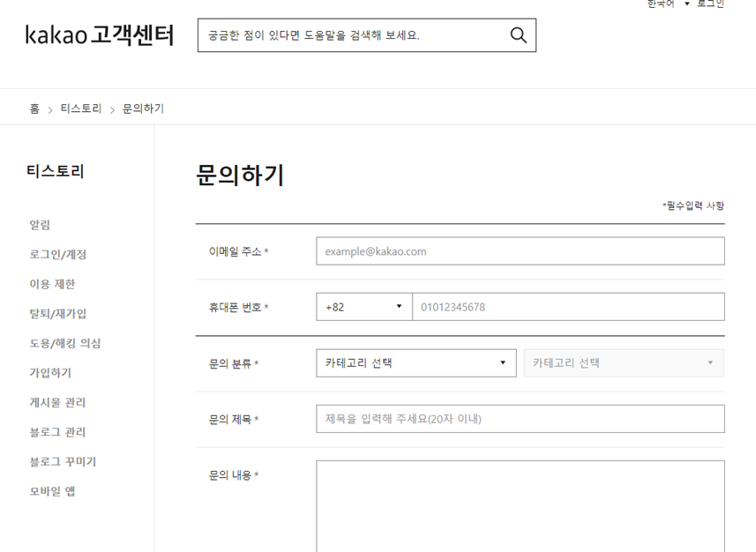Click the 문의하기 page heading
756x552 pixels.
(240, 175)
